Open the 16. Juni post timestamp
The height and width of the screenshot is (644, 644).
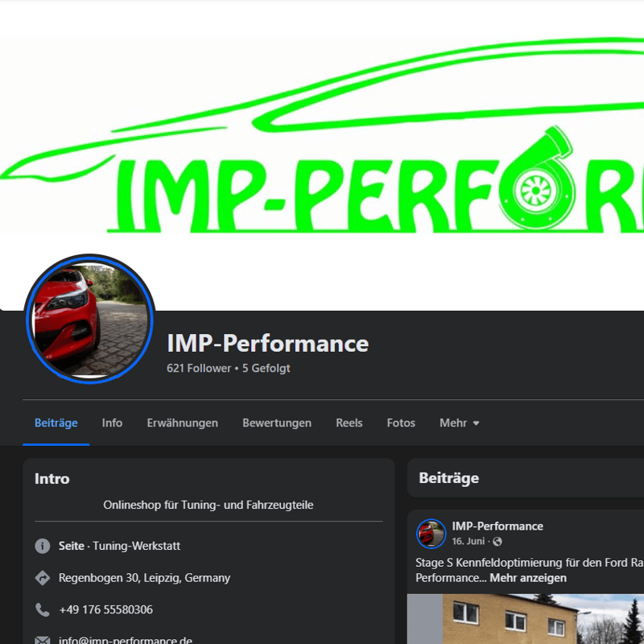pyautogui.click(x=469, y=541)
